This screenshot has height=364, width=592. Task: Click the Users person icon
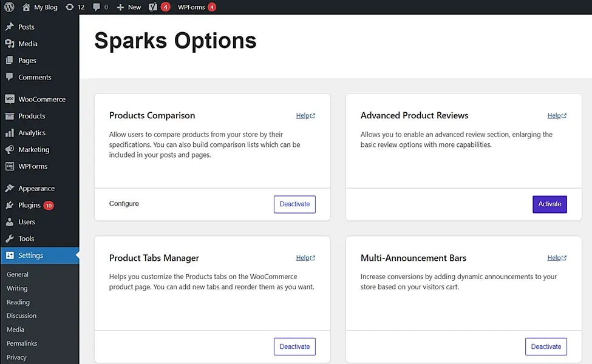(10, 222)
